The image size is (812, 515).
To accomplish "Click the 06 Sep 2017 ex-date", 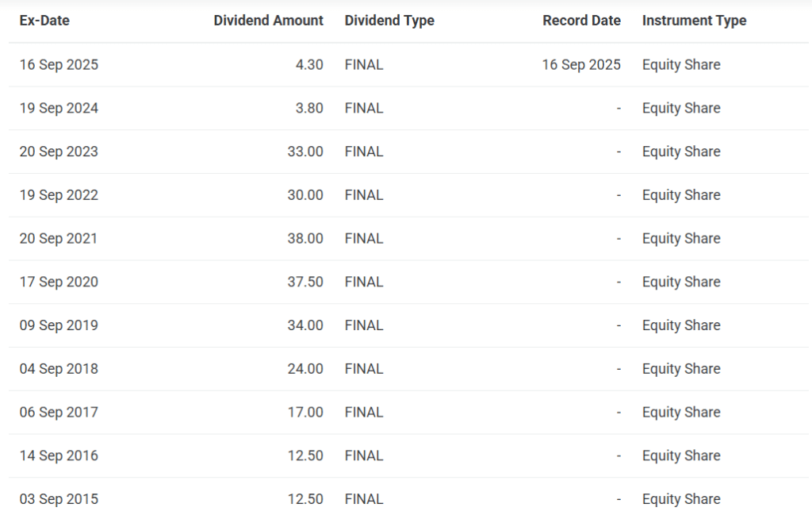I will click(59, 413).
